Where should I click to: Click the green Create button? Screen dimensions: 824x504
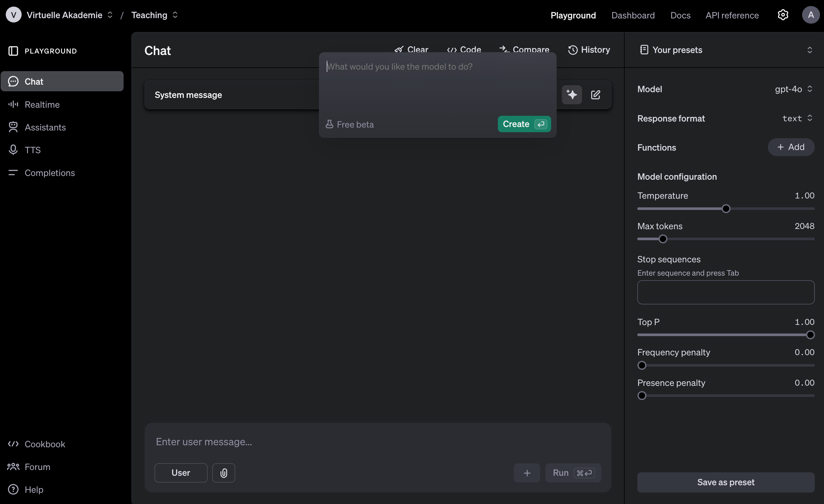(x=524, y=124)
